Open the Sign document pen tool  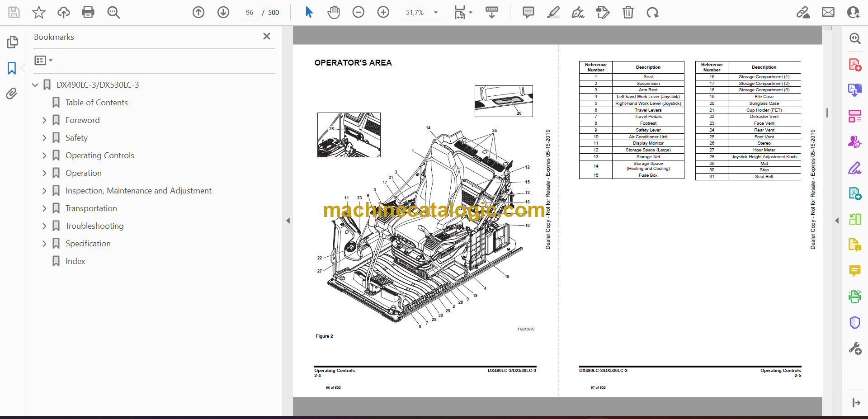point(578,12)
